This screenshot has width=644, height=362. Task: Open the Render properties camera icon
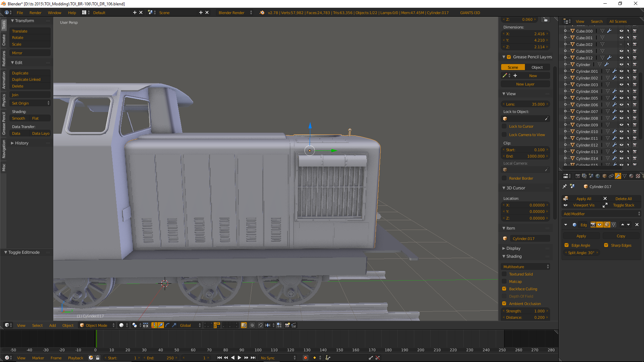[578, 176]
